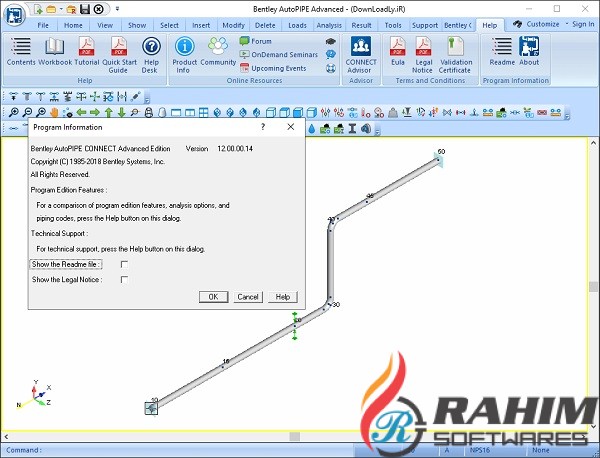Click Sign In at top right
This screenshot has width=600, height=458.
[x=583, y=24]
